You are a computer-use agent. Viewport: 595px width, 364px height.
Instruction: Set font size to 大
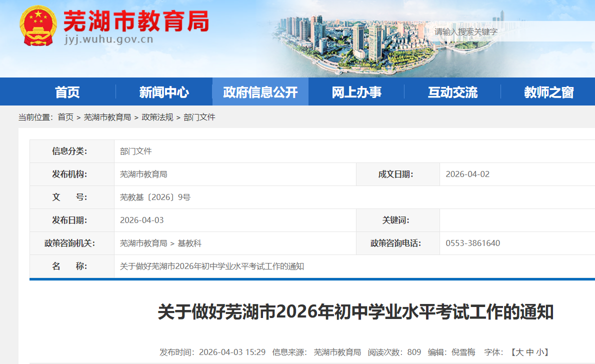tap(519, 352)
